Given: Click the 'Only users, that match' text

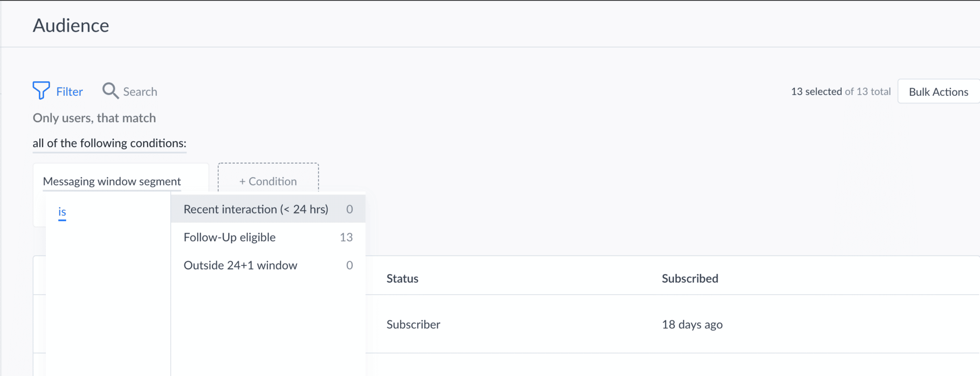Looking at the screenshot, I should [x=94, y=118].
